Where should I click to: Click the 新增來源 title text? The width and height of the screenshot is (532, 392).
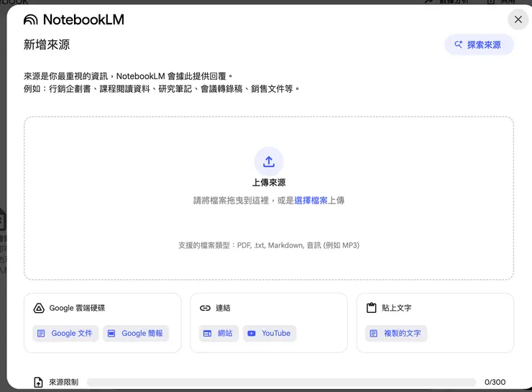point(47,45)
